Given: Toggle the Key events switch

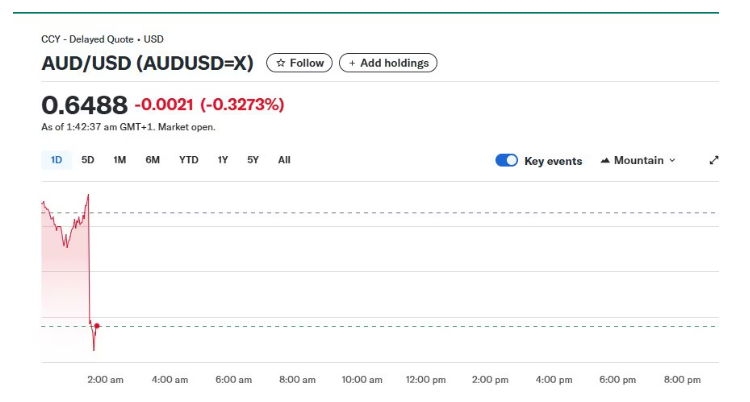Looking at the screenshot, I should click(x=507, y=160).
